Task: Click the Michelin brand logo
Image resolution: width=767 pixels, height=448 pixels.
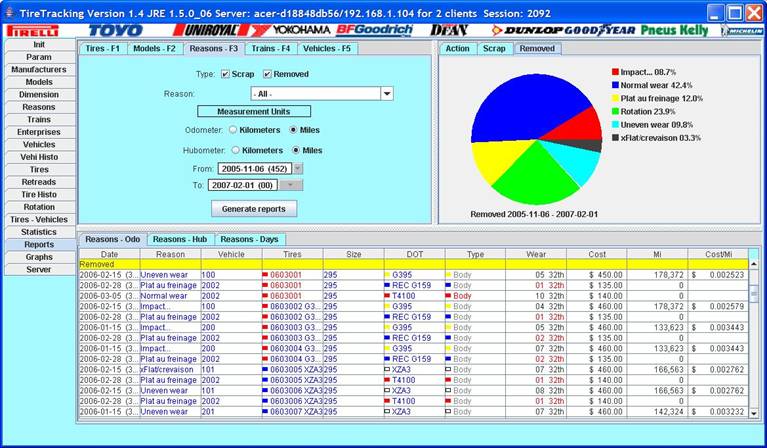Action: tap(741, 30)
